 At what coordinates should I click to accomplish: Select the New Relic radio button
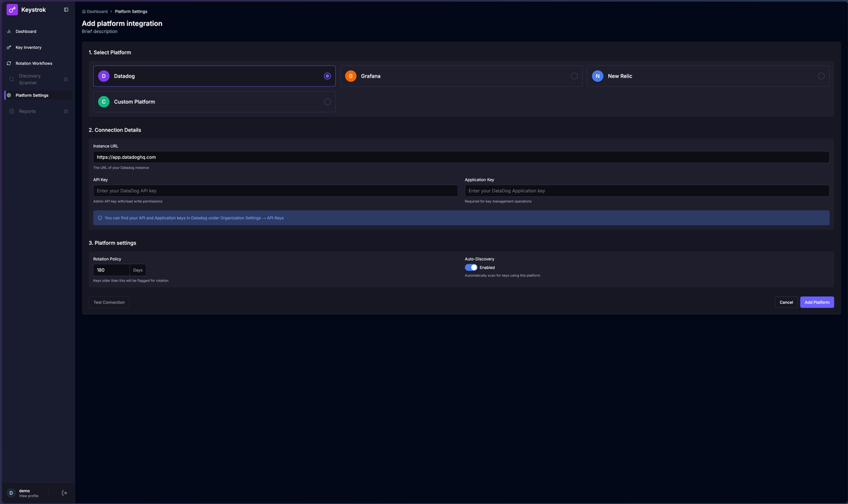point(821,76)
